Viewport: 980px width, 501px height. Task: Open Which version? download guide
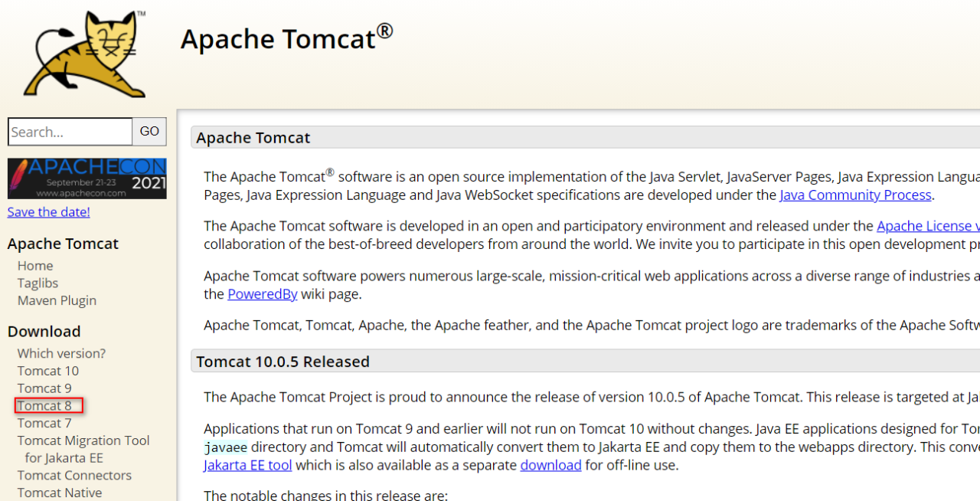[61, 353]
